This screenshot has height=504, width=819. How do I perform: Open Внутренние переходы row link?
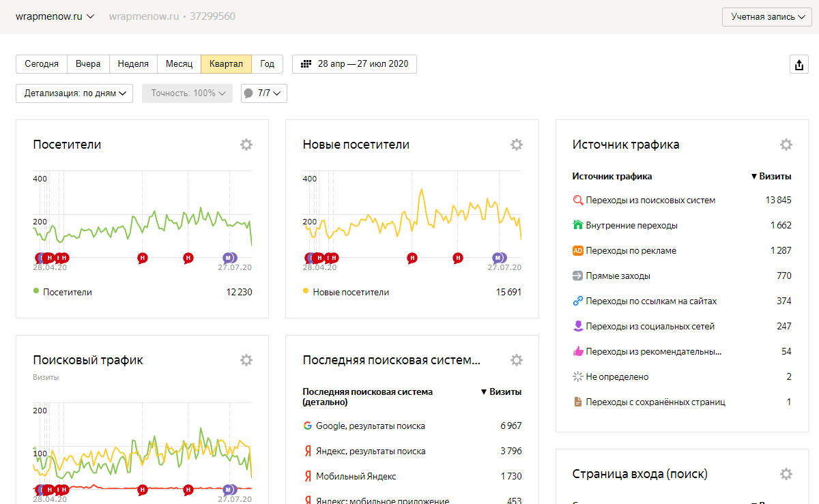(631, 225)
